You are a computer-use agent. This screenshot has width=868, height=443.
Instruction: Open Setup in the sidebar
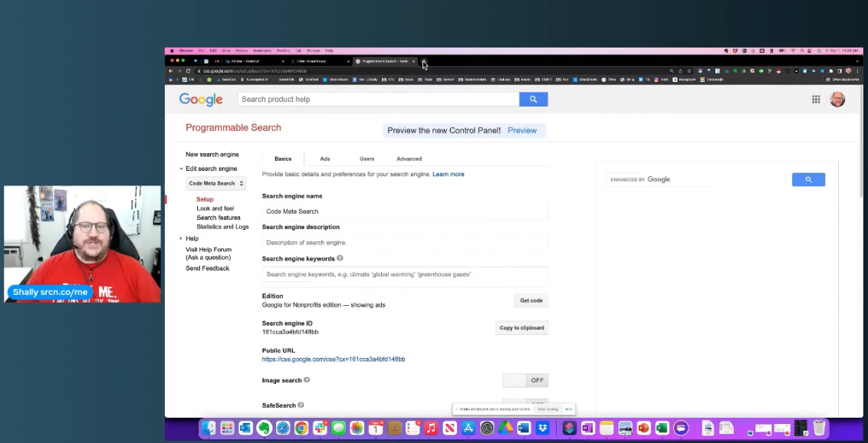point(205,199)
